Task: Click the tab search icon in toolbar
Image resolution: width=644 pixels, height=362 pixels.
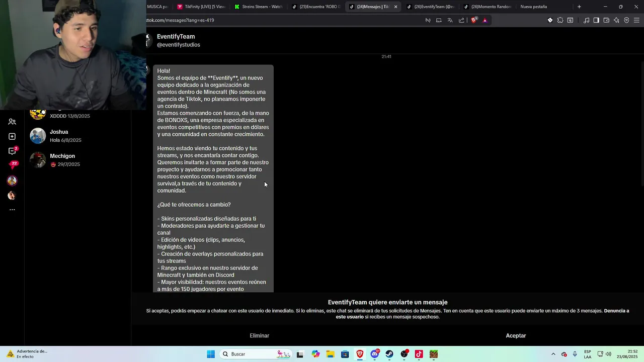Action: coord(570,20)
